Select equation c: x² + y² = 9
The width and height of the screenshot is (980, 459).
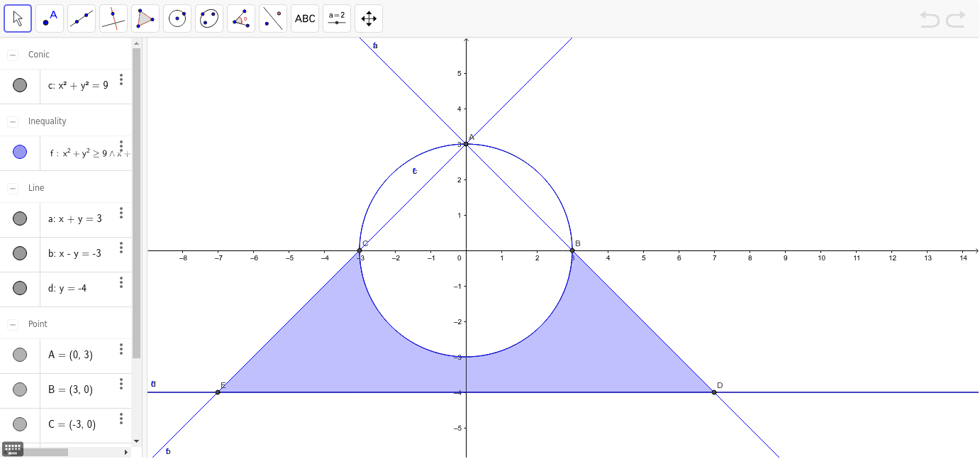point(78,85)
